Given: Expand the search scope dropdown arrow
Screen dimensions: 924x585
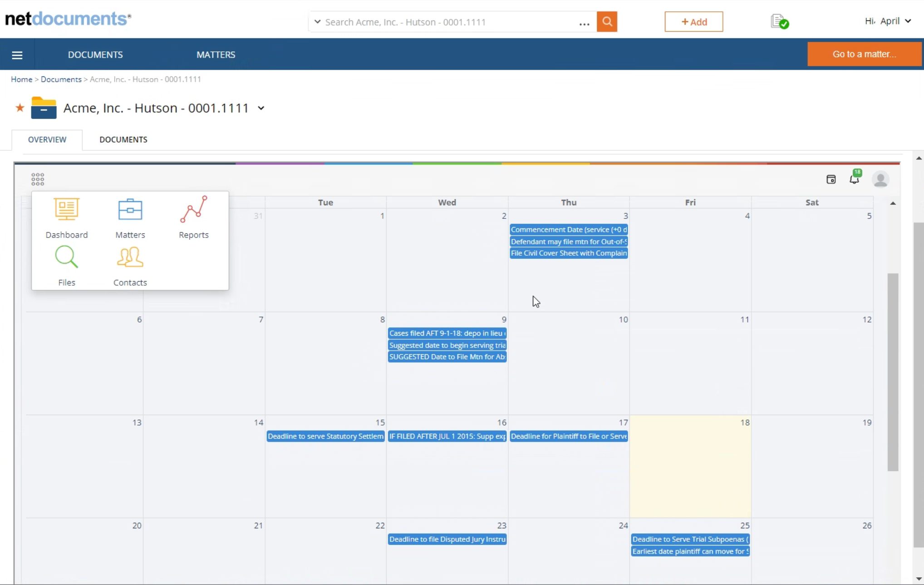Looking at the screenshot, I should click(317, 22).
